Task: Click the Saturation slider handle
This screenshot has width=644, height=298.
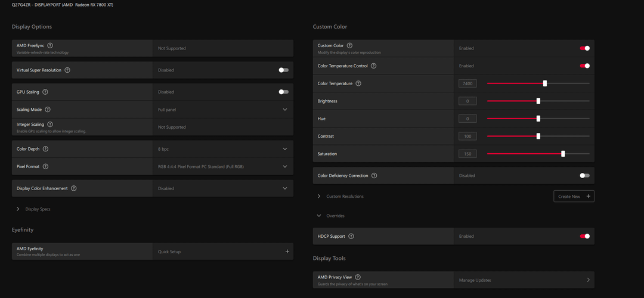Action: 563,154
